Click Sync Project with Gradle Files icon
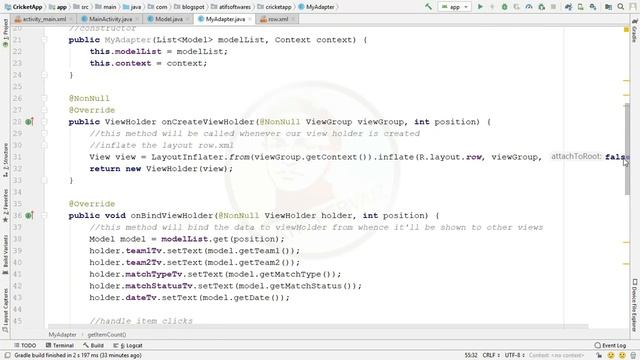The width and height of the screenshot is (640, 360). 568,7
